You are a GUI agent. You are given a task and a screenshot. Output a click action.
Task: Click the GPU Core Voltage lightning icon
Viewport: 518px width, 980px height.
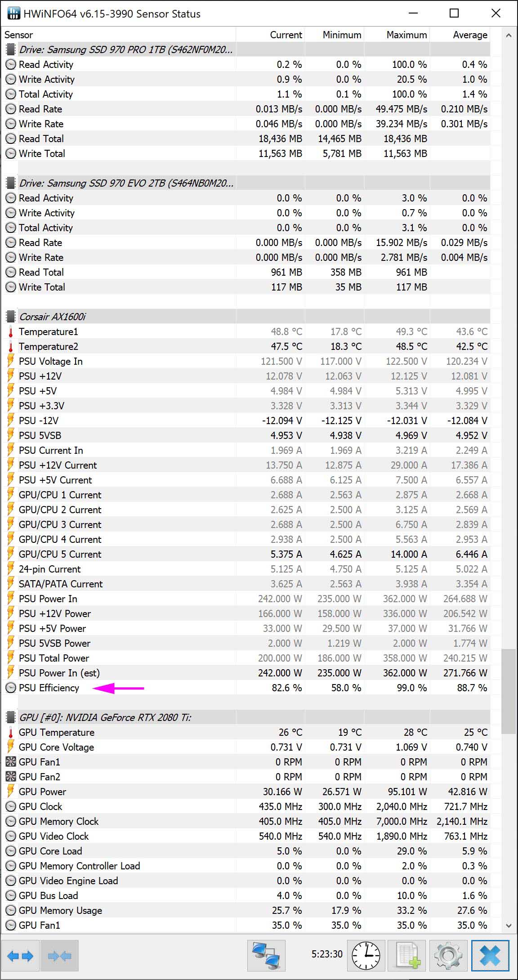(10, 747)
